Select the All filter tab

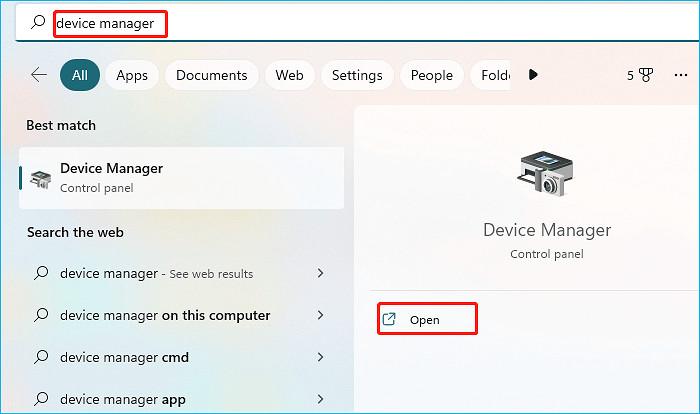pos(79,75)
